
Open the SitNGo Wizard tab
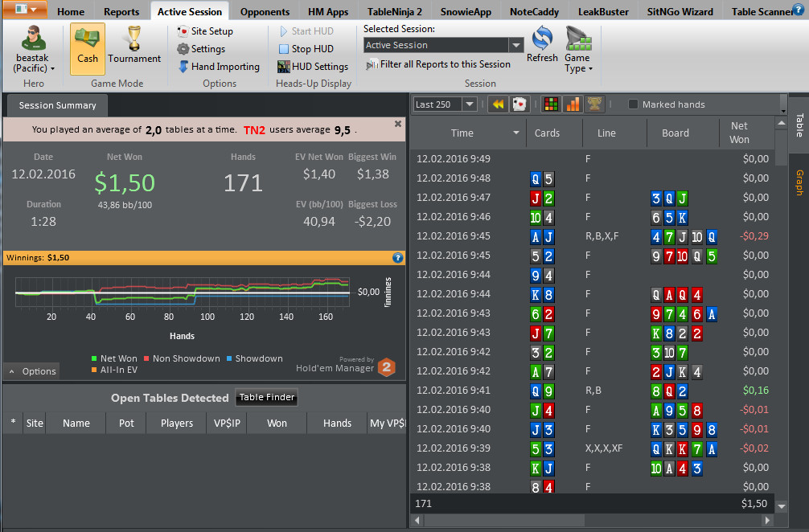click(x=680, y=11)
